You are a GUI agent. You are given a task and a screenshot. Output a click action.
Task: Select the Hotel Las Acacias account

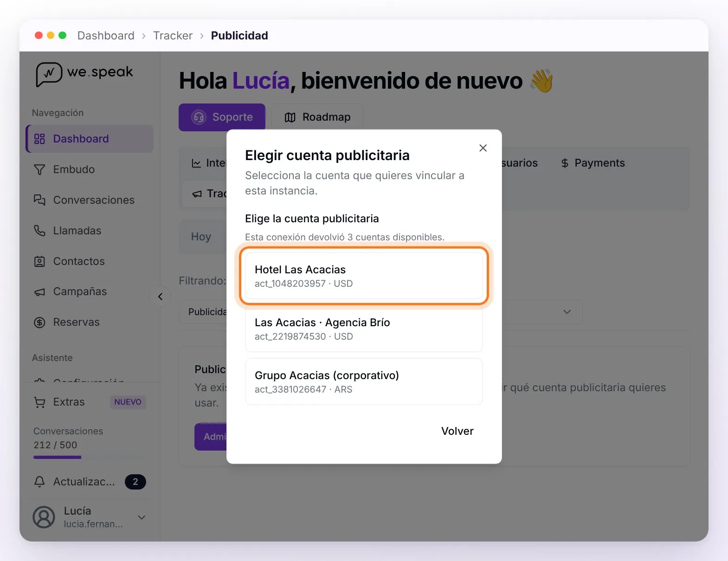pos(364,276)
